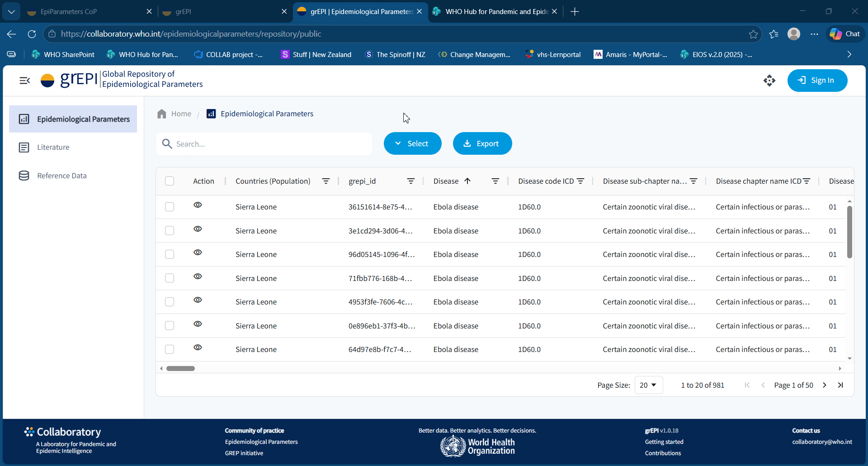The height and width of the screenshot is (466, 868).
Task: View the record 96d05145-1096-4f… via its eye icon
Action: pyautogui.click(x=198, y=252)
